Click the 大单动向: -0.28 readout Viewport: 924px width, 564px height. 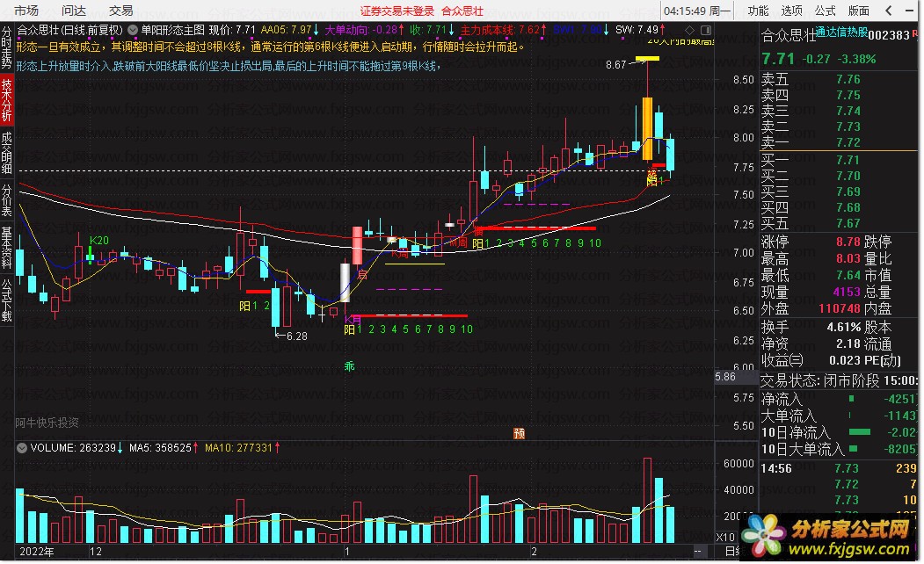(x=364, y=30)
